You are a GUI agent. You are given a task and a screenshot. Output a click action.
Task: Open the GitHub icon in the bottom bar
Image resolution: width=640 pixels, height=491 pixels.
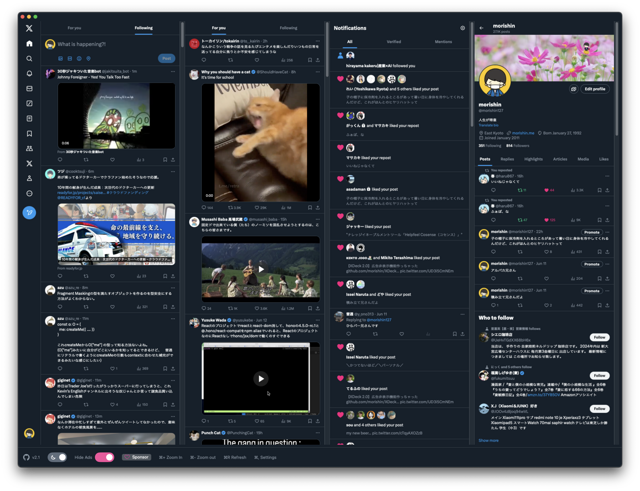(27, 457)
